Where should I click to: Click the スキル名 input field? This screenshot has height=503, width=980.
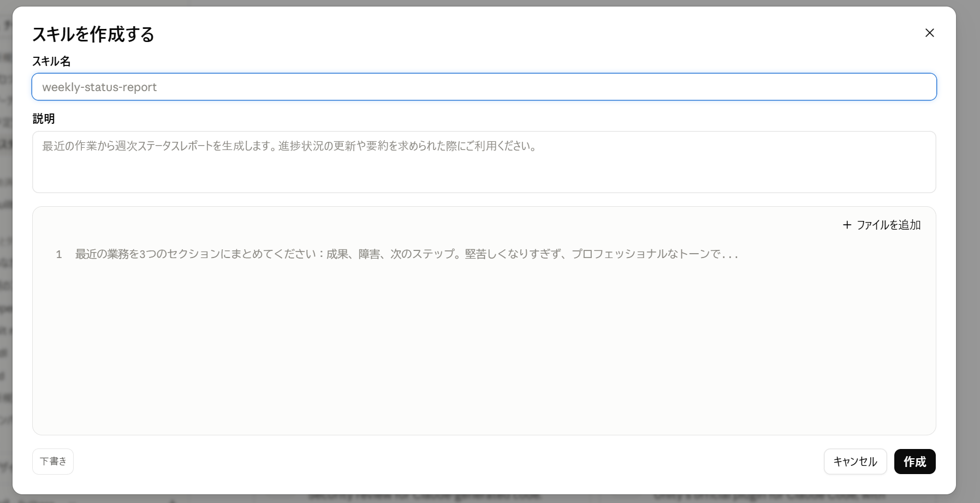coord(484,87)
